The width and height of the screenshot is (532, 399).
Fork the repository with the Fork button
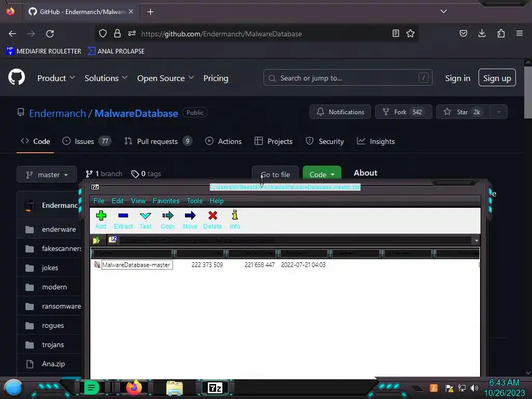pos(403,112)
